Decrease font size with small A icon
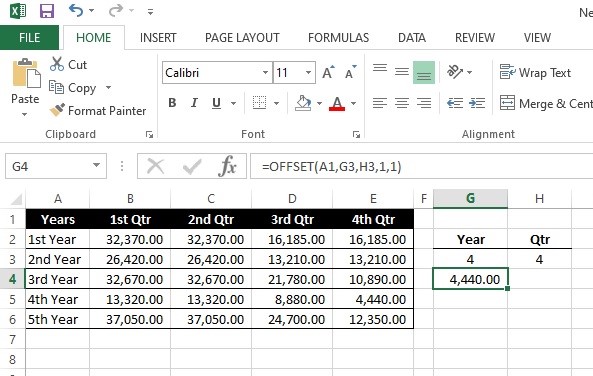The height and width of the screenshot is (376, 593). [x=351, y=72]
